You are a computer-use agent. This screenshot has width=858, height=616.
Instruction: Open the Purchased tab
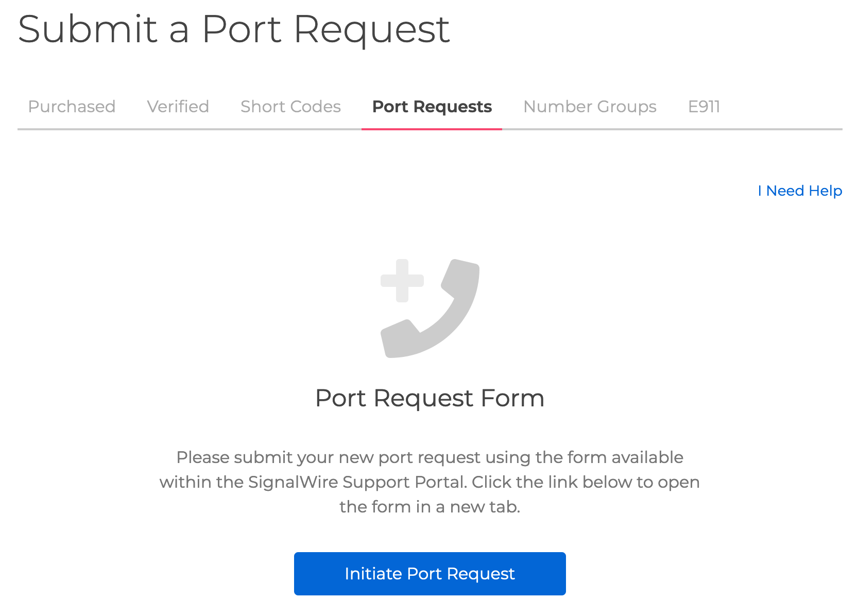pos(72,107)
